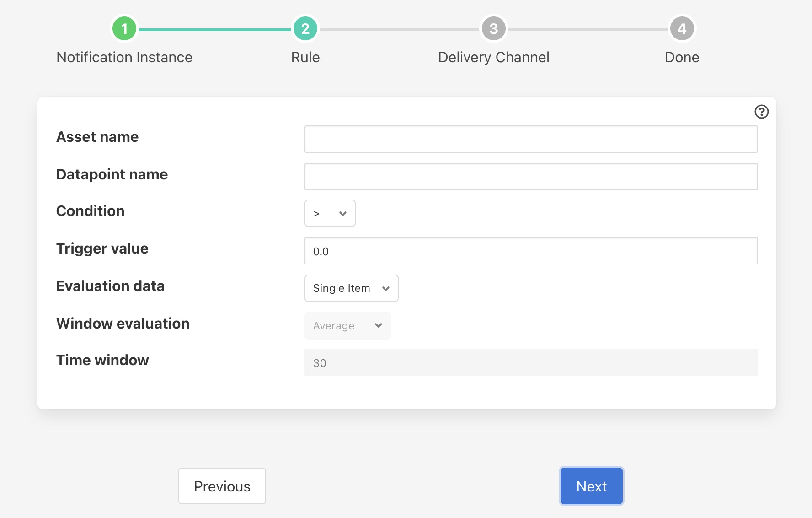Click the Trigger value input field

(531, 251)
